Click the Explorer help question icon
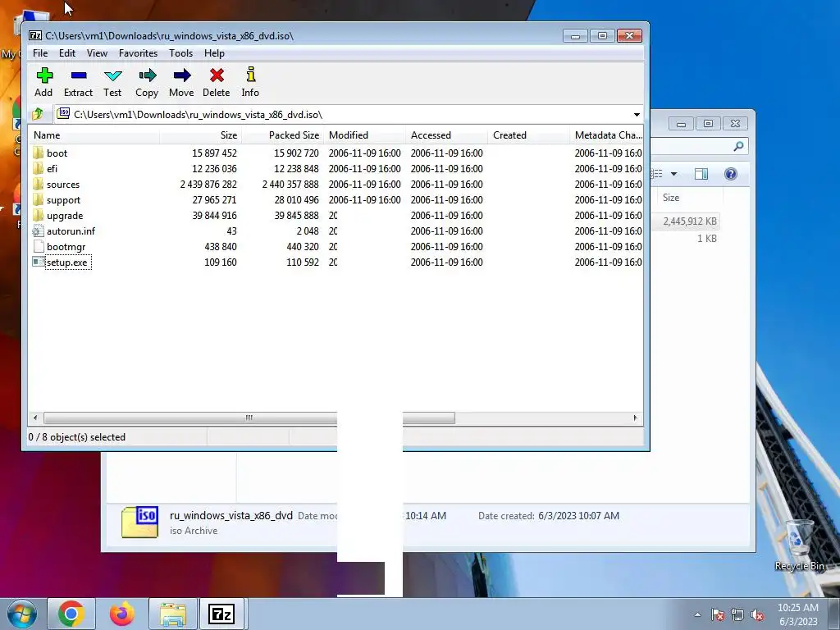This screenshot has height=630, width=840. 731,174
